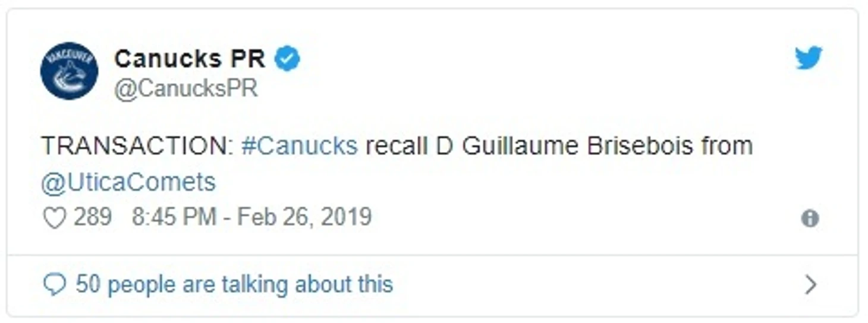Open the @UticaComets mention link
The image size is (868, 323).
click(x=128, y=182)
